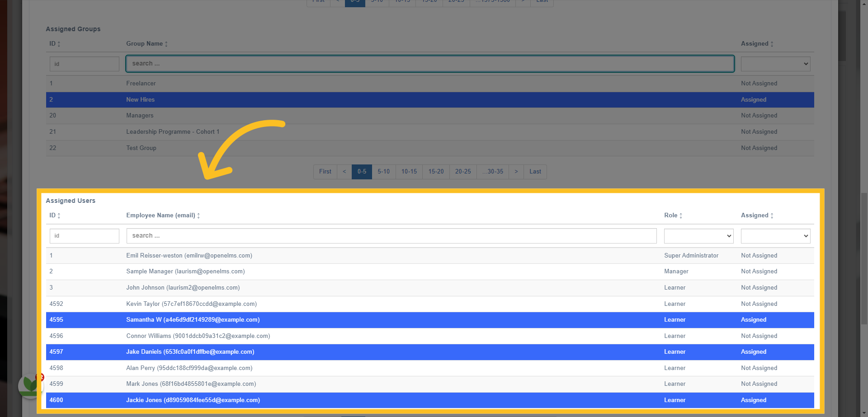Select groups page 0-5
This screenshot has height=417, width=868.
[x=362, y=172]
